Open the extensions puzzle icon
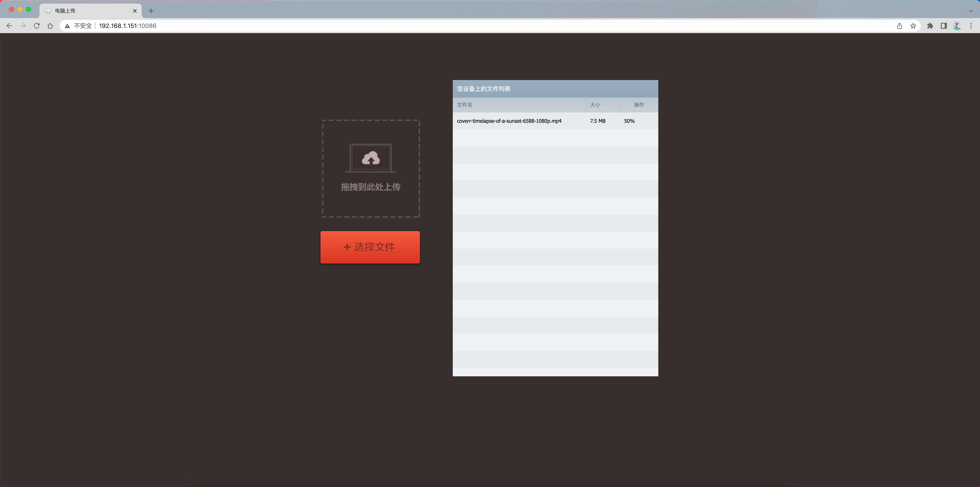Image resolution: width=980 pixels, height=487 pixels. pyautogui.click(x=930, y=26)
